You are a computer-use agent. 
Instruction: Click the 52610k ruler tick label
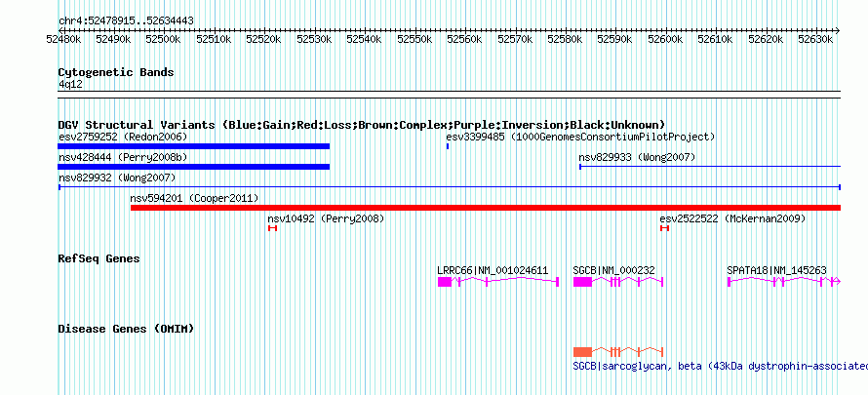pyautogui.click(x=716, y=39)
